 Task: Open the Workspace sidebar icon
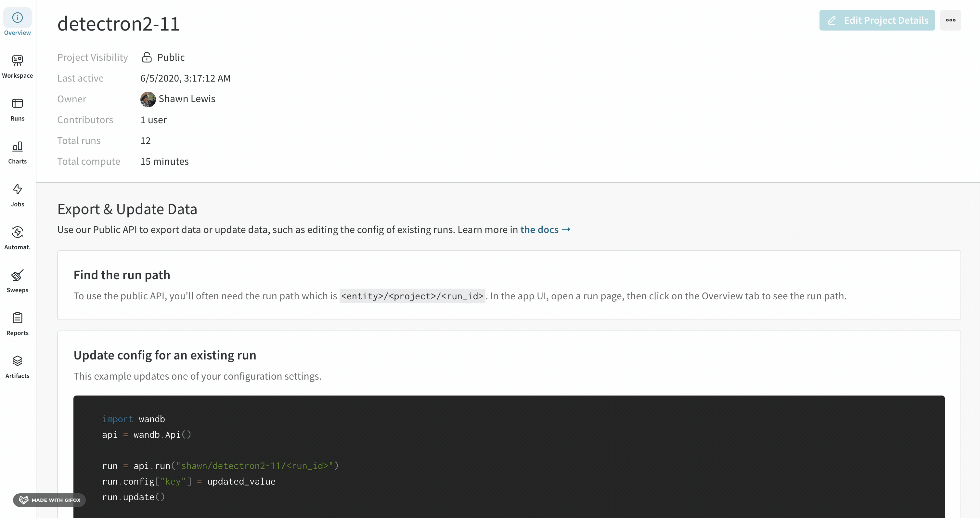pos(18,60)
